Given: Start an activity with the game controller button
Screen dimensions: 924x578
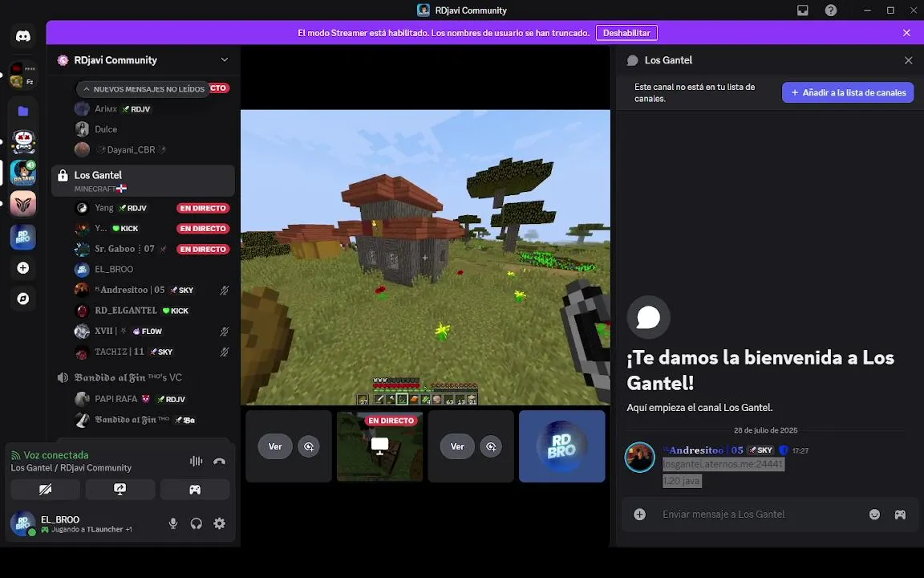Looking at the screenshot, I should click(195, 489).
